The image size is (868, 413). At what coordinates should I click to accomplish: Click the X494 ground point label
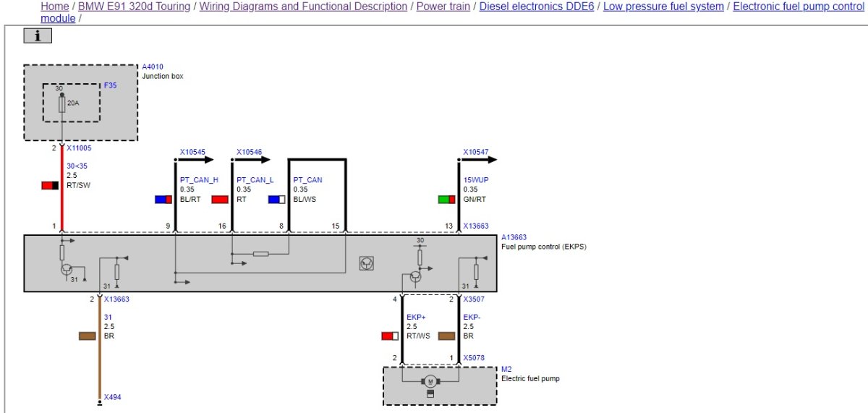pyautogui.click(x=112, y=397)
